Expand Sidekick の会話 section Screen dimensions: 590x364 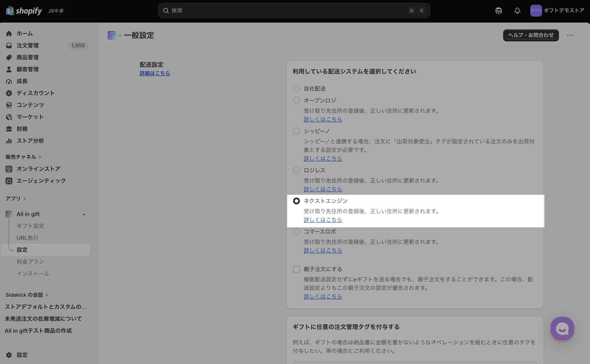click(27, 295)
